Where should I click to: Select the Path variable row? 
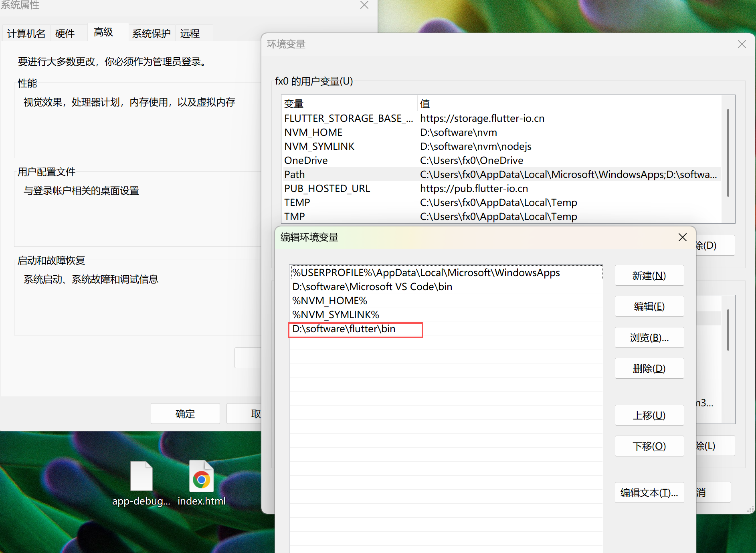pos(361,174)
